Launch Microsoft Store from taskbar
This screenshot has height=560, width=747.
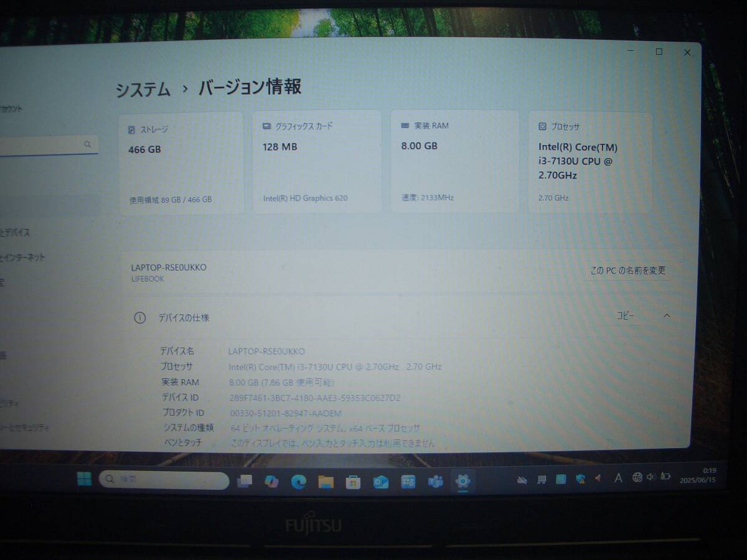(353, 482)
